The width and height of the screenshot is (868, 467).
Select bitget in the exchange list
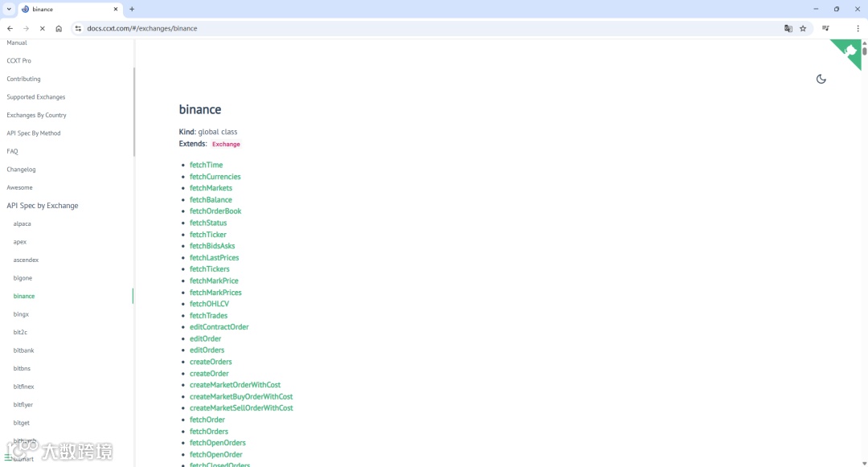tap(22, 423)
